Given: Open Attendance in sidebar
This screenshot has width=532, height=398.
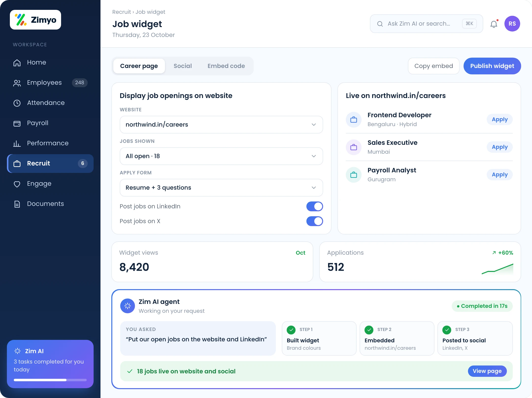Looking at the screenshot, I should tap(50, 103).
